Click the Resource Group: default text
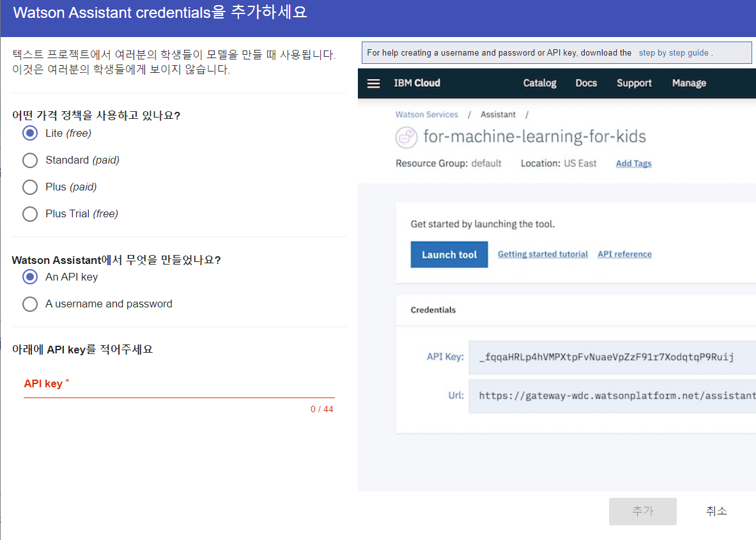This screenshot has height=540, width=756. tap(449, 164)
